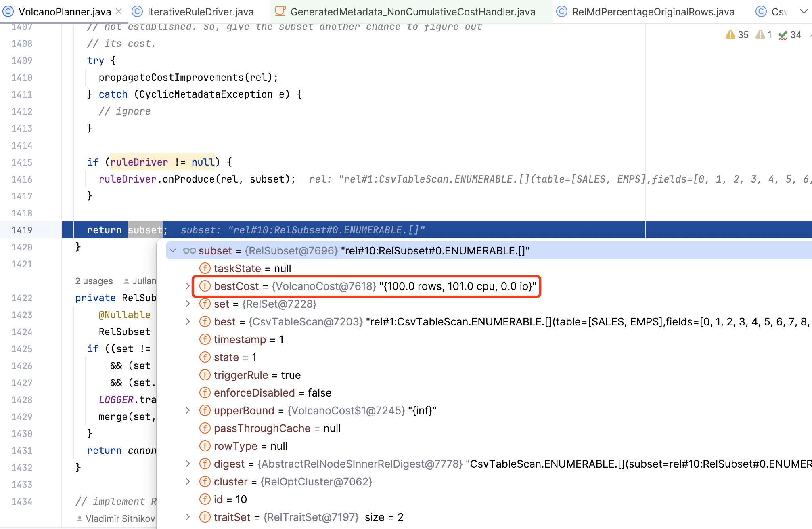Click the 35 warnings indicator icon

click(730, 35)
